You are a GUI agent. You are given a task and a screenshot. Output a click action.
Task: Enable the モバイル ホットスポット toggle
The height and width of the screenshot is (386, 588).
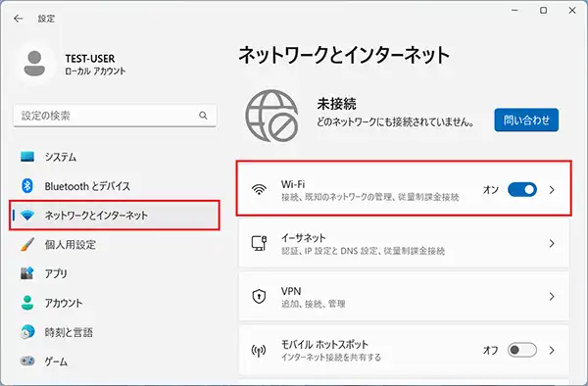click(522, 350)
